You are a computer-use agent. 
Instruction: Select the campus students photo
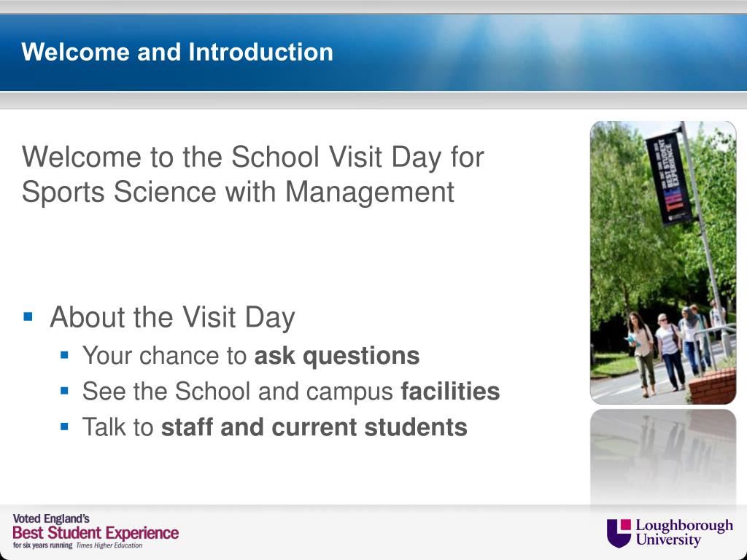(663, 262)
